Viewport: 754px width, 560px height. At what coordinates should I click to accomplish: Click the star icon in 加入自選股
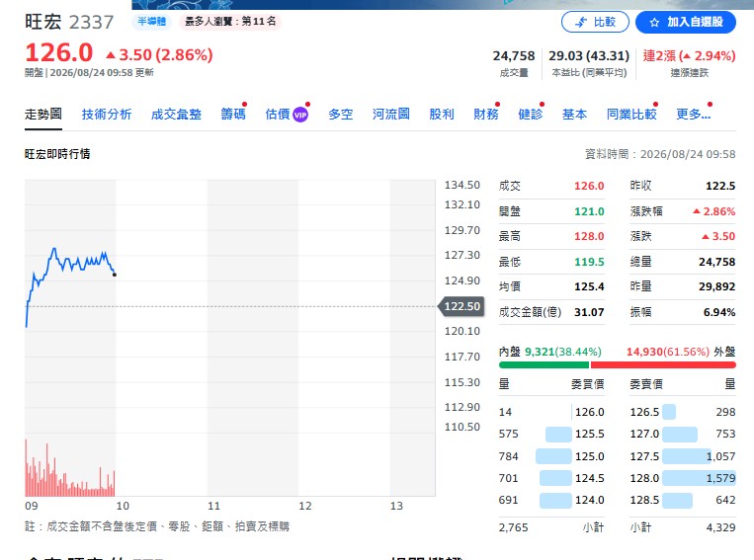click(654, 22)
